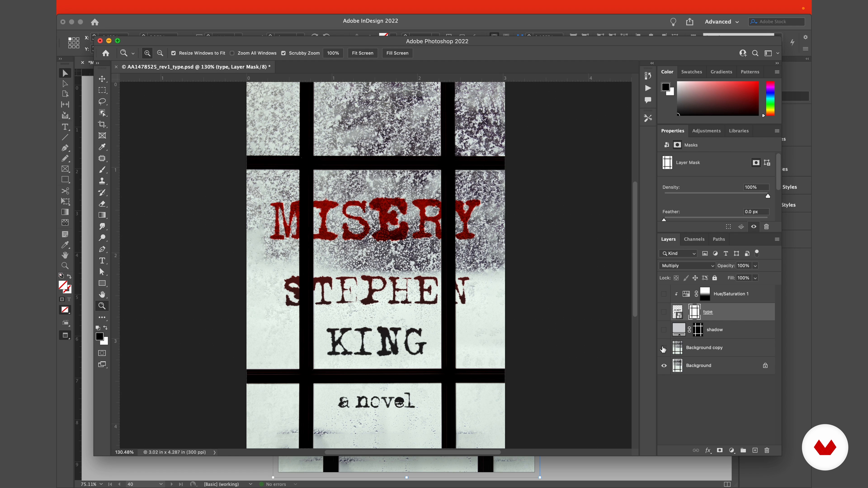Click the load selection from mask icon
The image size is (868, 488).
click(x=729, y=227)
